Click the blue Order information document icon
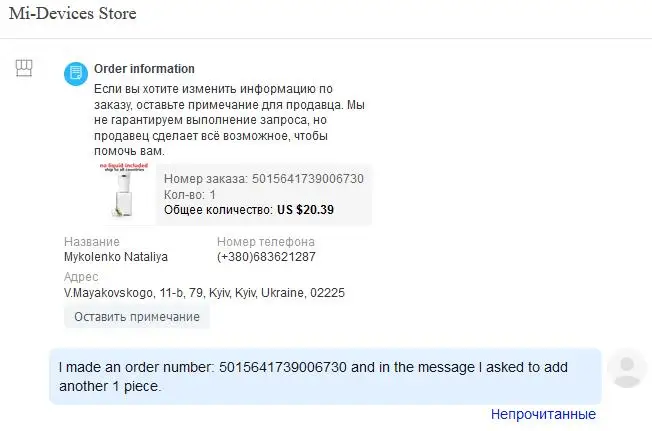The height and width of the screenshot is (431, 652). click(76, 73)
